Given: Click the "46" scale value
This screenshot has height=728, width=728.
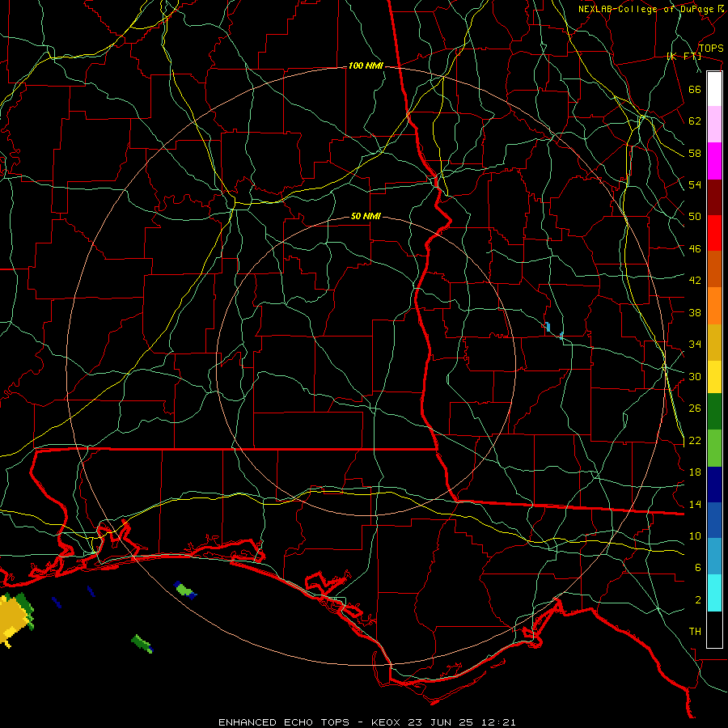Looking at the screenshot, I should coord(695,249).
